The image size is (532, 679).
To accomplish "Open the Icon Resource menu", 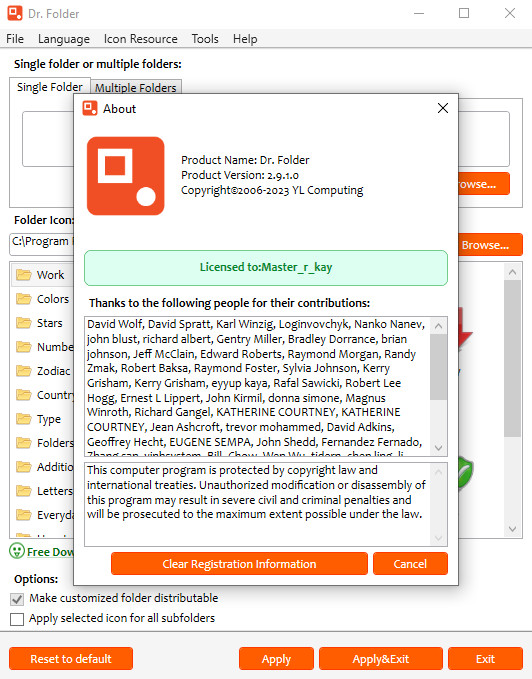I will point(141,39).
